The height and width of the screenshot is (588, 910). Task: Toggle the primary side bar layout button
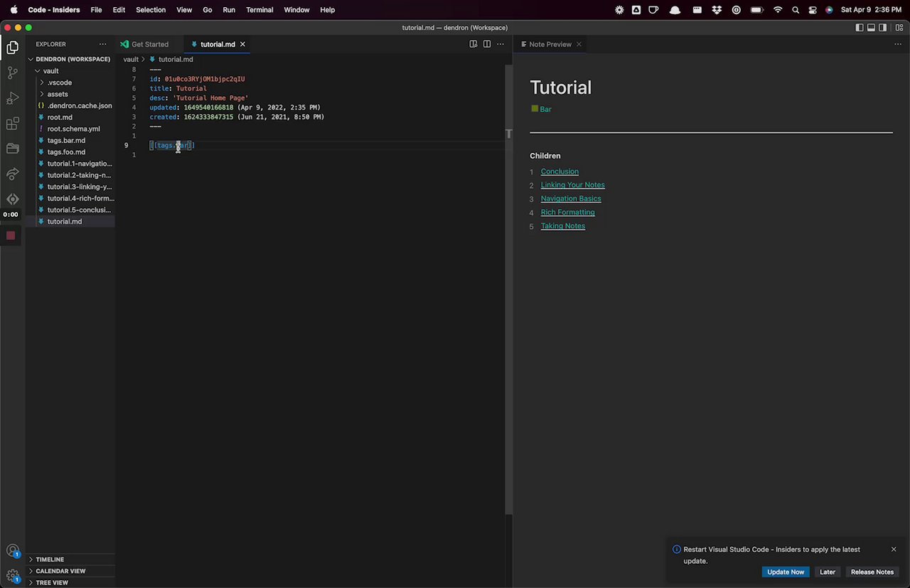(860, 28)
